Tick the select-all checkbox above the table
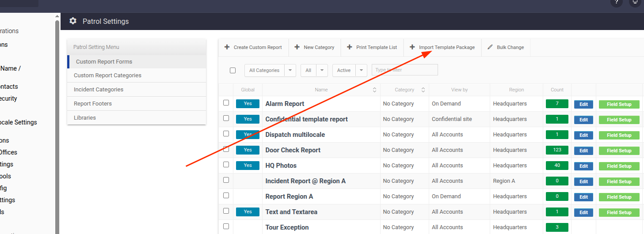The height and width of the screenshot is (234, 644). coord(233,70)
